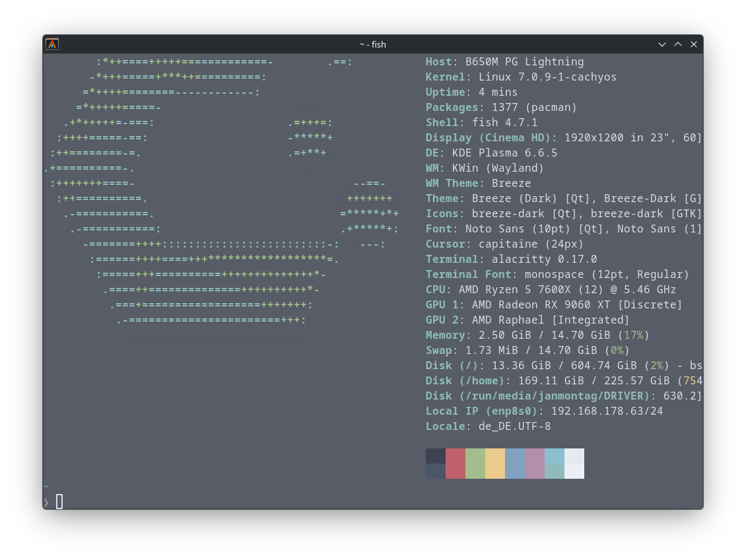
Task: Close the fish terminal window
Action: coord(694,44)
